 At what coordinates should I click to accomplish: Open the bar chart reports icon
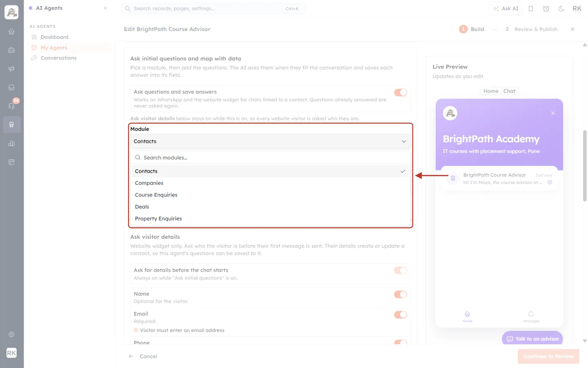point(11,144)
